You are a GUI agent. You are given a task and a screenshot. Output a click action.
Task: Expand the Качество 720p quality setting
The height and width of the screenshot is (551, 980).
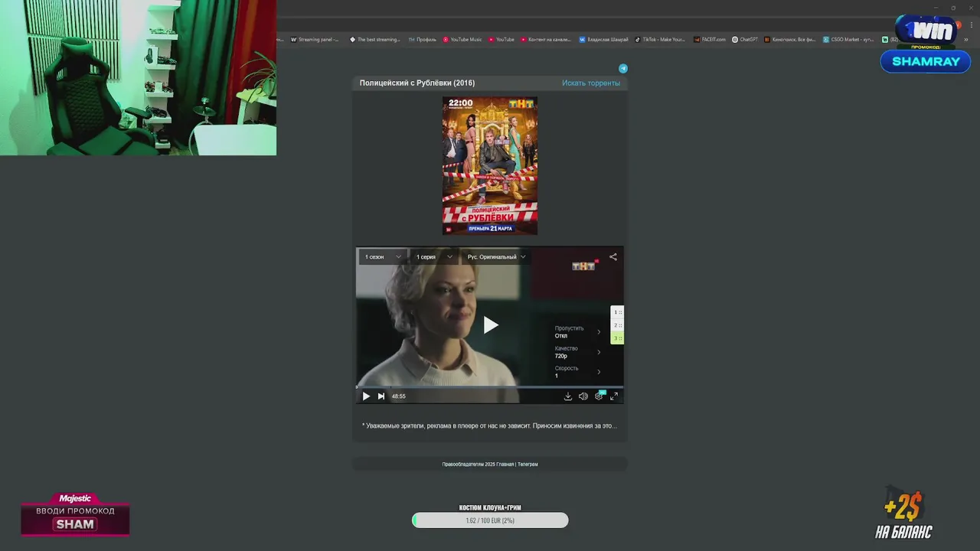point(578,352)
